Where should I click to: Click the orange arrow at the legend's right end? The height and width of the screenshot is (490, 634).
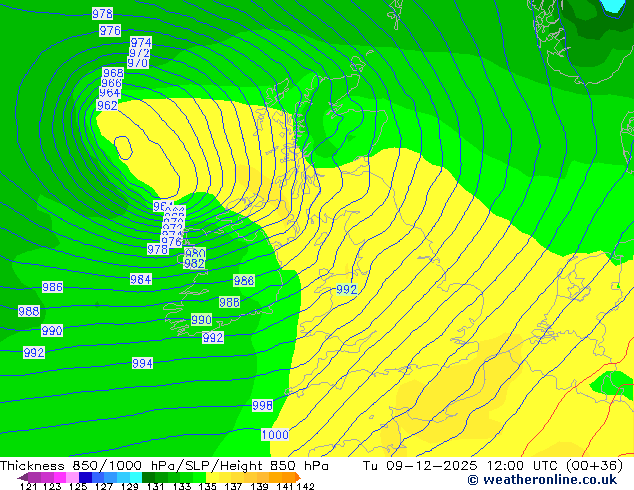[x=298, y=477]
